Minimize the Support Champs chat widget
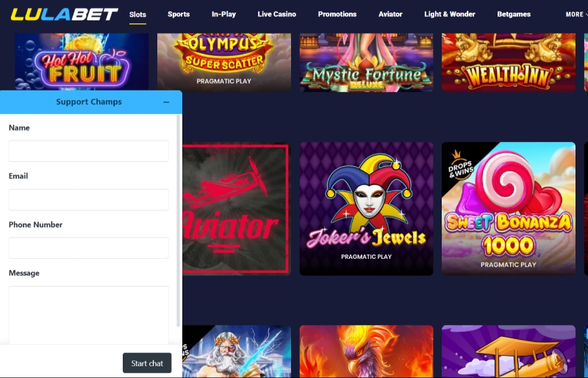This screenshot has width=588, height=378. pyautogui.click(x=166, y=102)
